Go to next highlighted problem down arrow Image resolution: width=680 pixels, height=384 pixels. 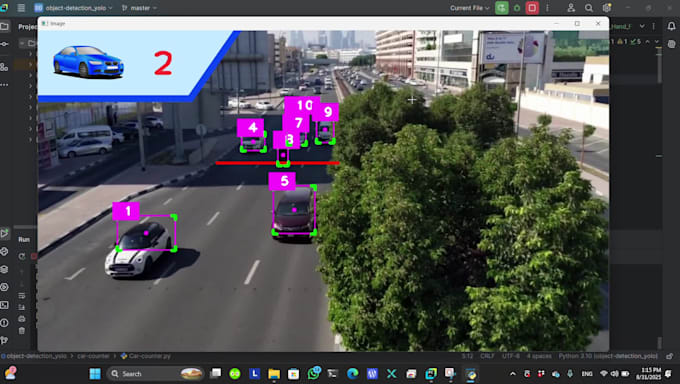[x=657, y=42]
